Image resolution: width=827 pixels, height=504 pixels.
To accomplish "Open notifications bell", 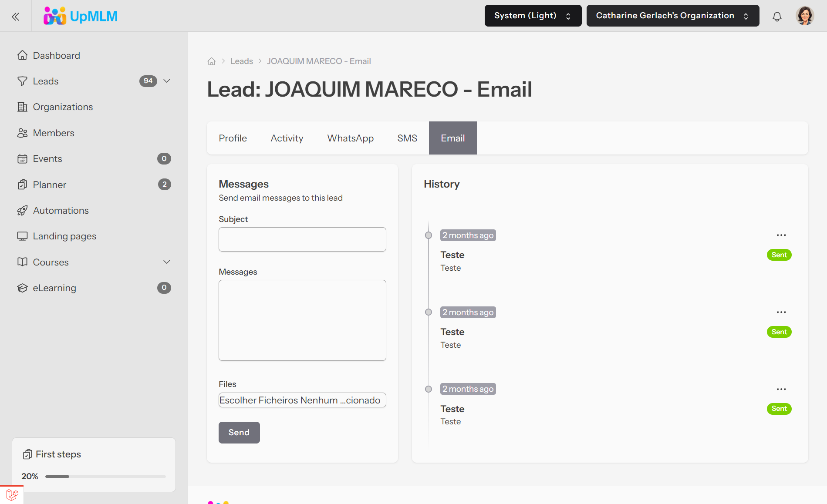I will coord(777,17).
